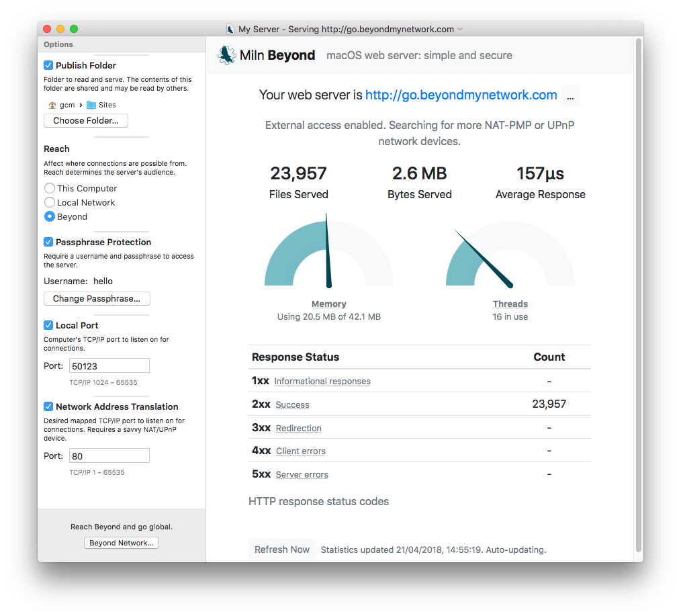Click the Choose Folder button
681x616 pixels.
[x=86, y=121]
